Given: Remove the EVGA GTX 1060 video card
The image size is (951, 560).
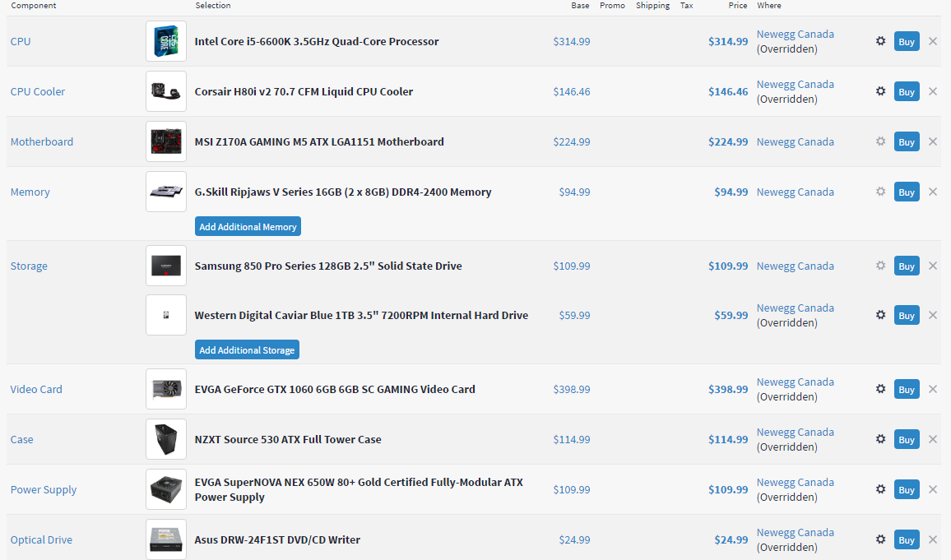Looking at the screenshot, I should [933, 389].
